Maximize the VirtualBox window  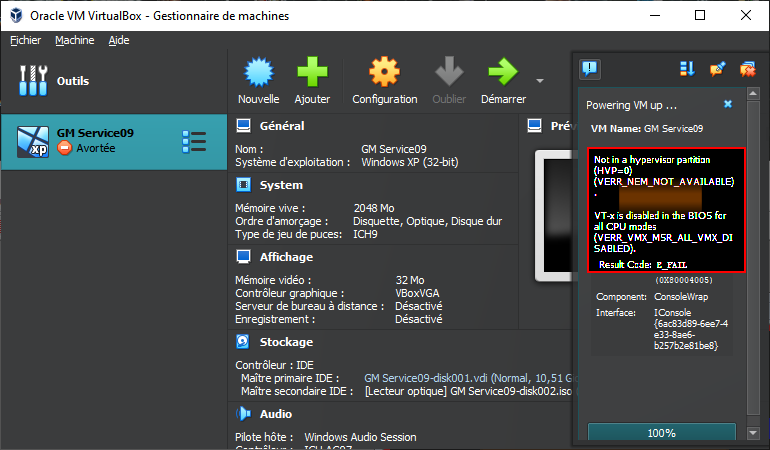pos(700,15)
